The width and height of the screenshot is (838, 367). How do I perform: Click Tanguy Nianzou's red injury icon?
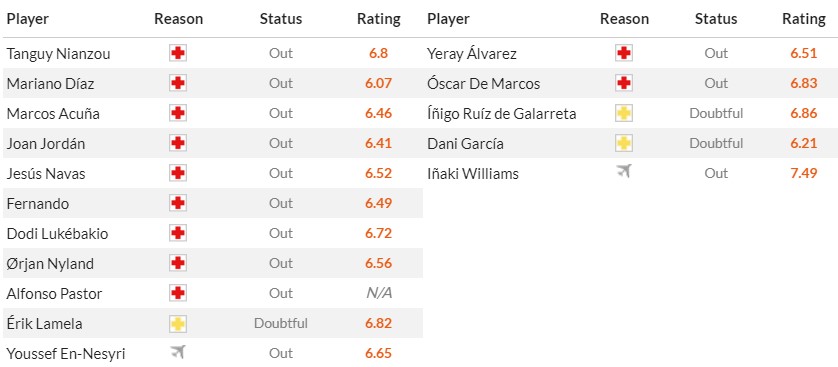(178, 53)
